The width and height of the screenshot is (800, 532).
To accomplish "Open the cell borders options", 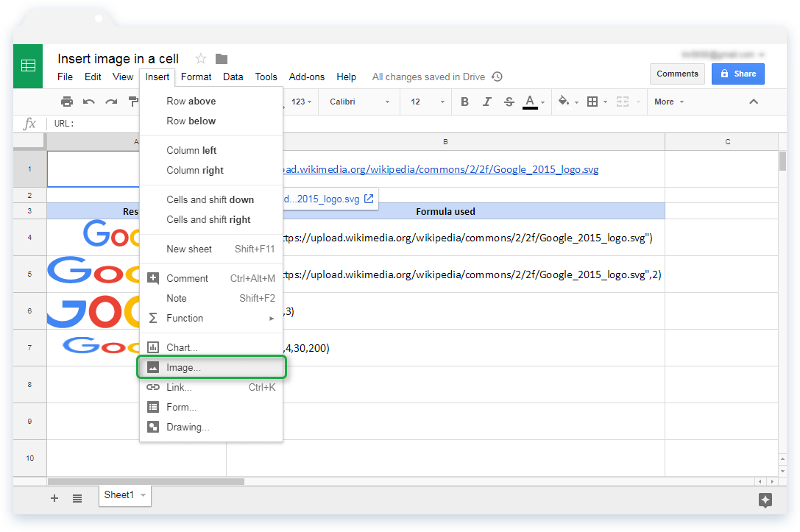I will pos(596,102).
